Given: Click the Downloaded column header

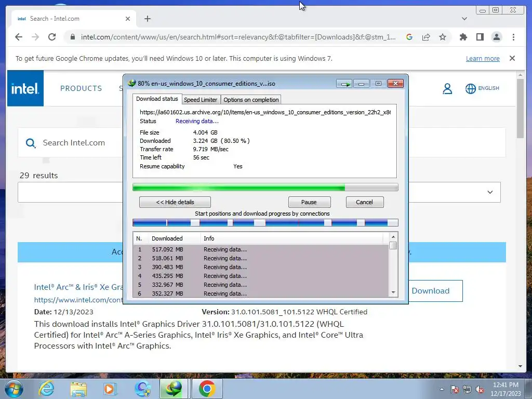Looking at the screenshot, I should 175,238.
